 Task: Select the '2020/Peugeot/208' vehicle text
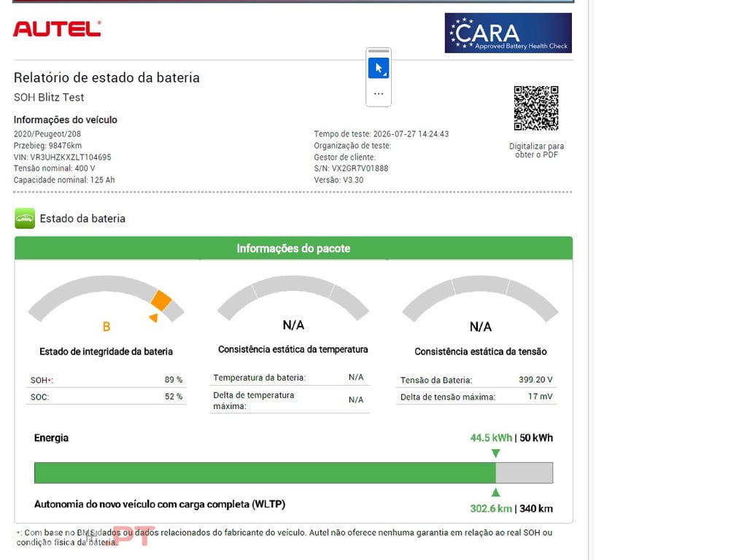click(x=47, y=134)
